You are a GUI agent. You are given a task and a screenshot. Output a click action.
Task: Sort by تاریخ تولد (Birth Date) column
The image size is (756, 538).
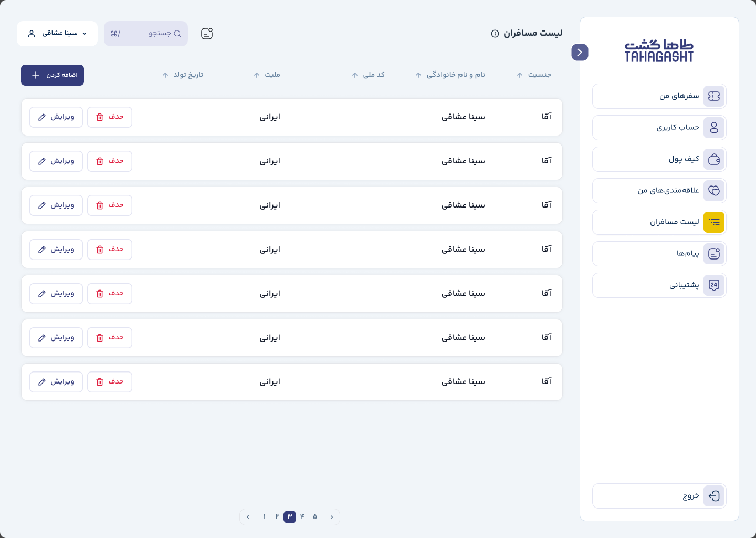(183, 75)
